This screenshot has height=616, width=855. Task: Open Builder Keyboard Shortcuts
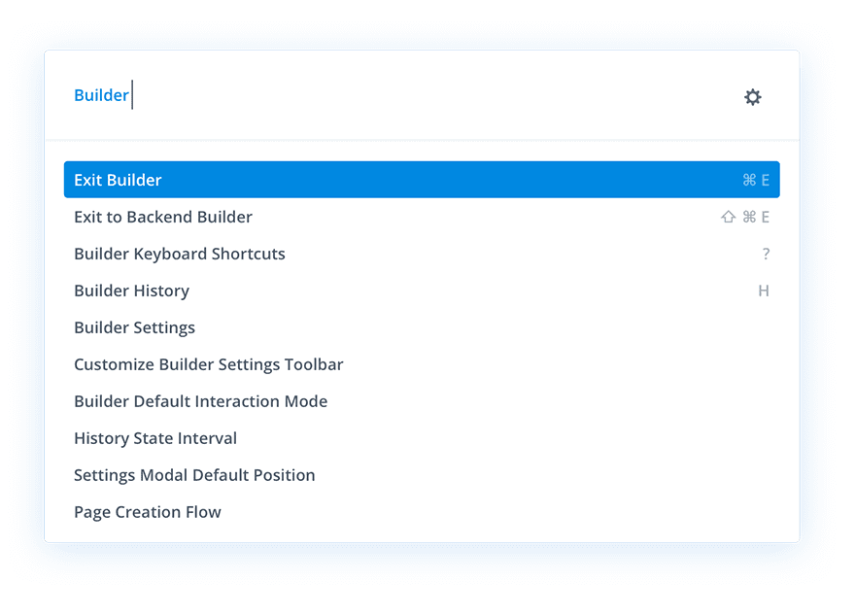422,254
